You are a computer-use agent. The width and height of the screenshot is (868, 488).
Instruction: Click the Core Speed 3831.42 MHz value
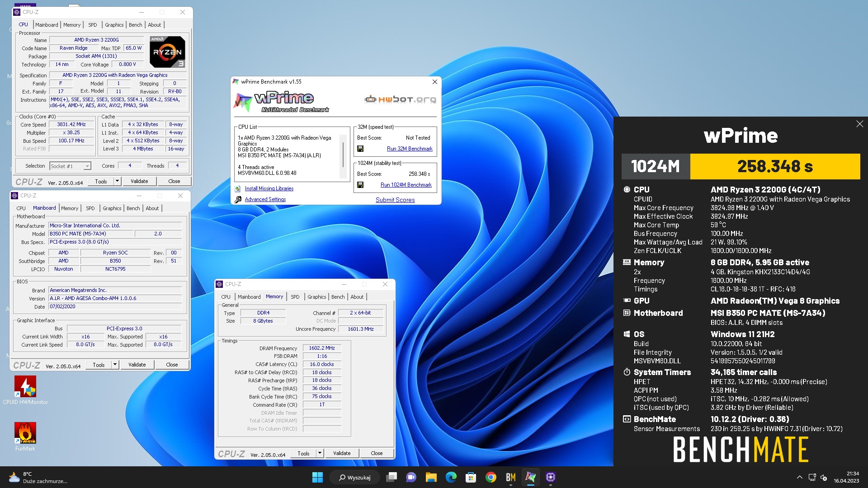pyautogui.click(x=71, y=124)
